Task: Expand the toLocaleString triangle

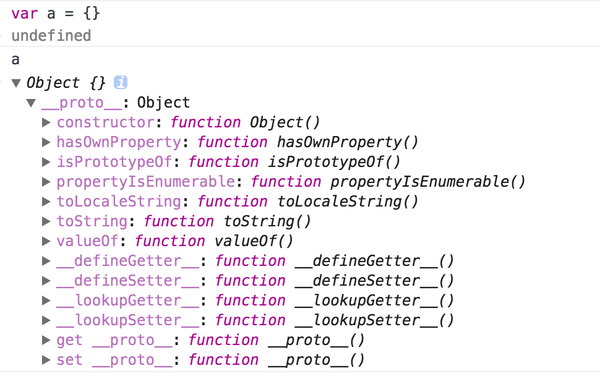Action: coord(46,201)
